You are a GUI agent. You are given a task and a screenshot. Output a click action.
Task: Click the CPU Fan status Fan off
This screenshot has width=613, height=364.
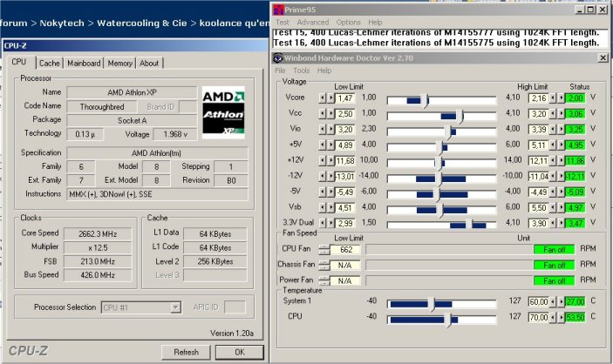pyautogui.click(x=554, y=250)
